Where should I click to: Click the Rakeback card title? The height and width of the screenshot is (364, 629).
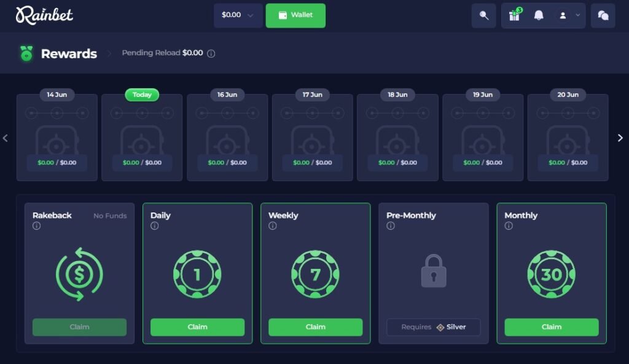[x=52, y=215]
